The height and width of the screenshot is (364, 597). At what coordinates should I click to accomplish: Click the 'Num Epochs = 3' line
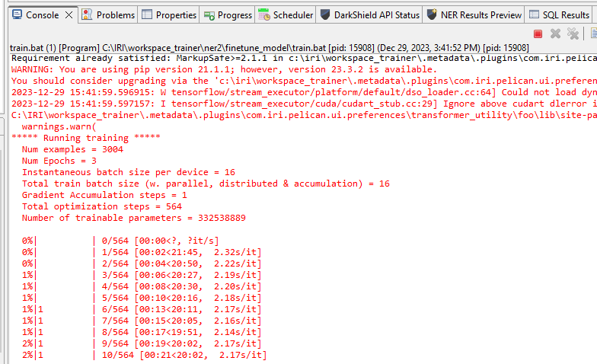(59, 161)
